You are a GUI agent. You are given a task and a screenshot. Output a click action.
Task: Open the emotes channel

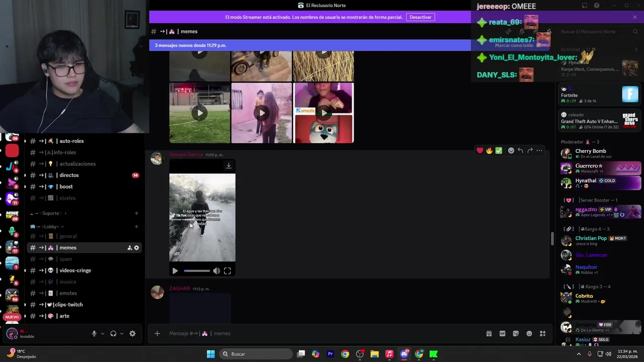84,293
